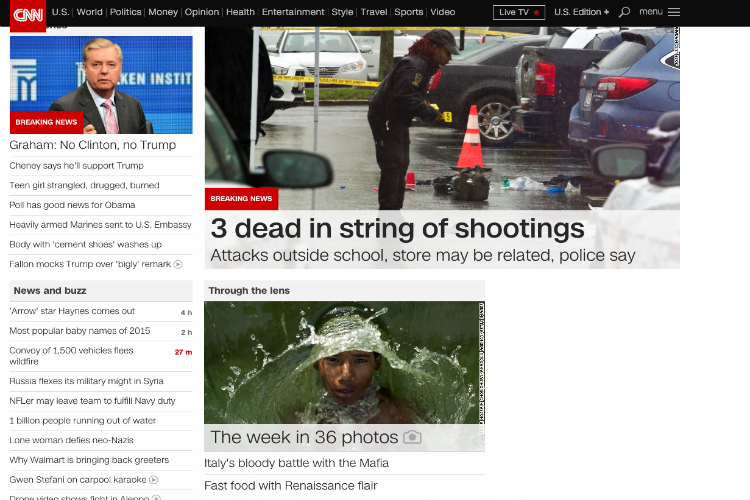Open the Health section
This screenshot has width=750, height=500.
point(240,12)
